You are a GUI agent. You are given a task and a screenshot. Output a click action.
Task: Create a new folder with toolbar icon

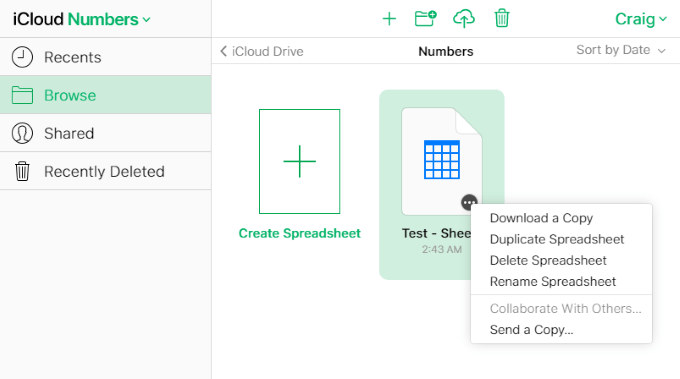[425, 19]
